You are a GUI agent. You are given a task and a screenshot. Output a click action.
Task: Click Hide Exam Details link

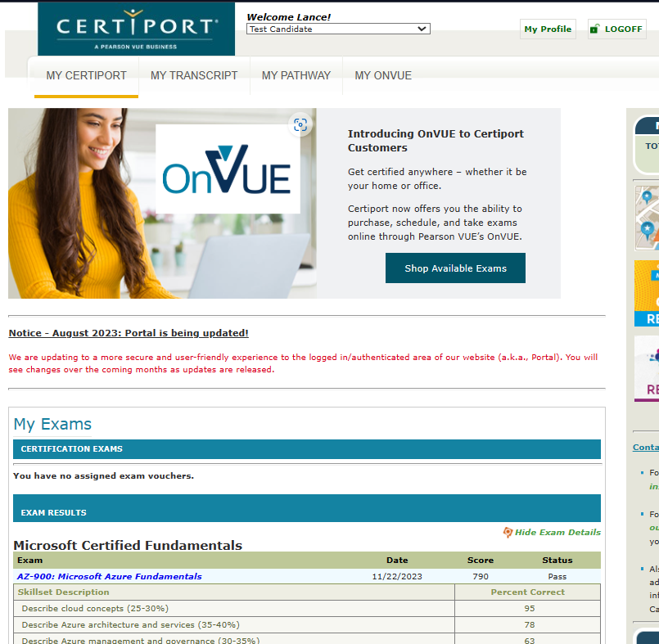click(557, 532)
